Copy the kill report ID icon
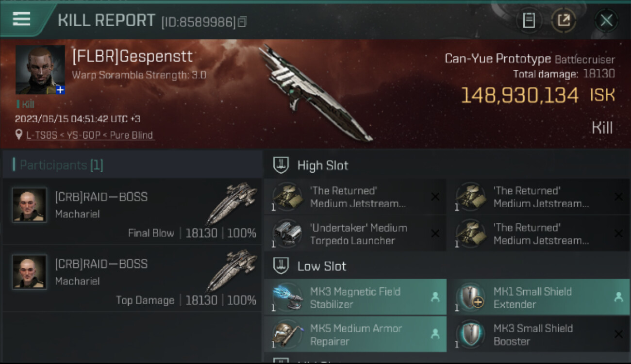This screenshot has width=631, height=364. pyautogui.click(x=242, y=21)
